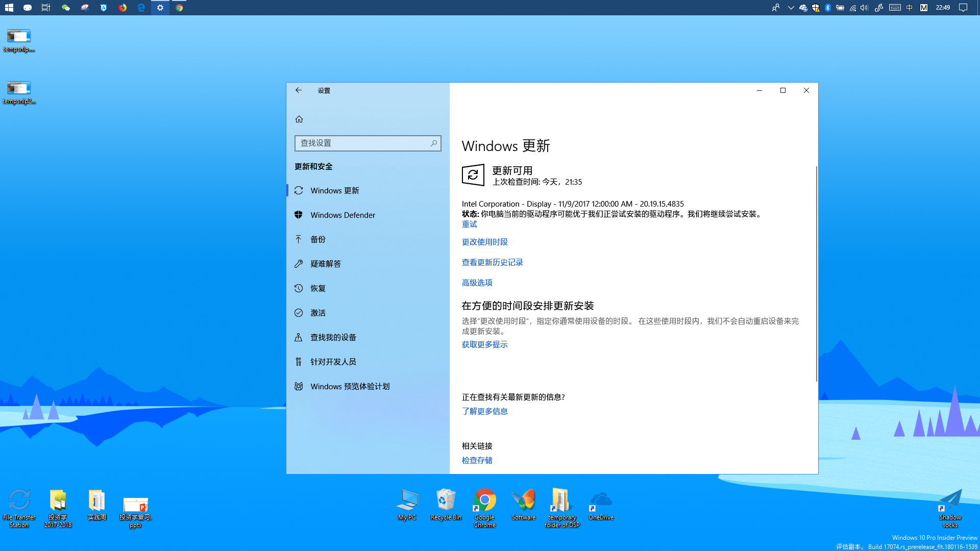Click 了解更多信息 link

tap(485, 411)
